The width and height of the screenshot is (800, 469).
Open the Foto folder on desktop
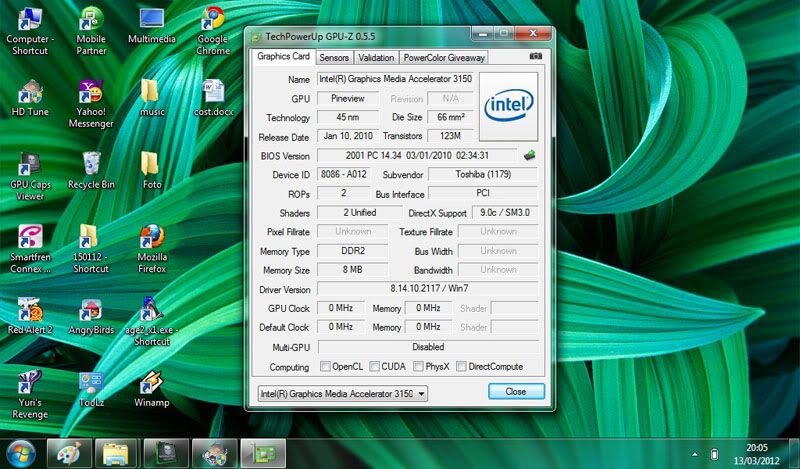pyautogui.click(x=152, y=171)
